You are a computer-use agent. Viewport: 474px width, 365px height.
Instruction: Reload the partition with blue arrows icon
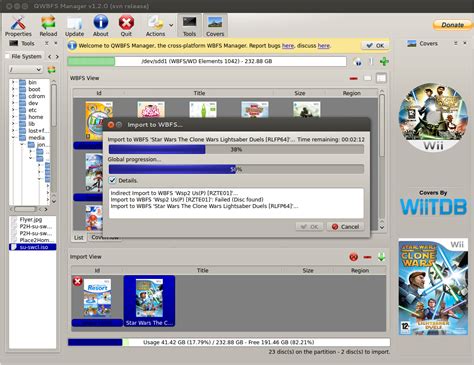[358, 62]
